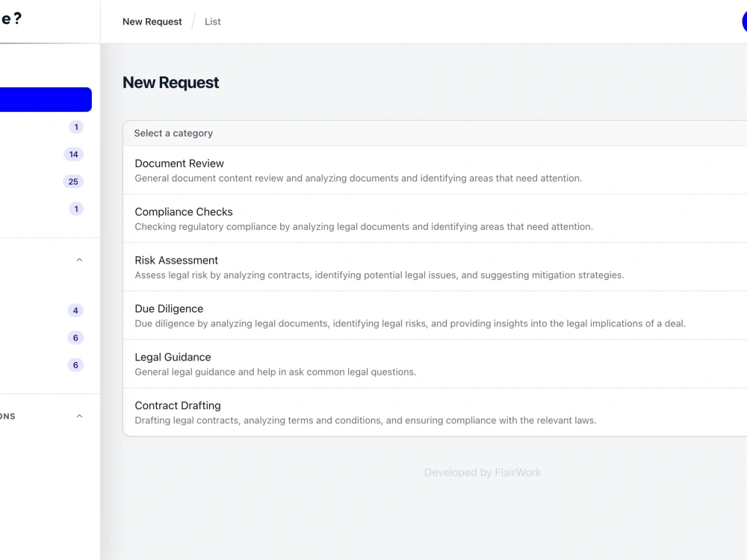Click the blue avatar in the top-right corner
The image size is (747, 560).
[744, 22]
